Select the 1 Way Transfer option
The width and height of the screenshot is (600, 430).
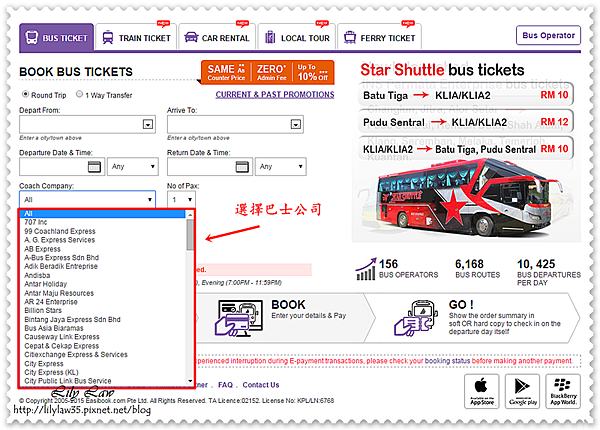(x=79, y=94)
